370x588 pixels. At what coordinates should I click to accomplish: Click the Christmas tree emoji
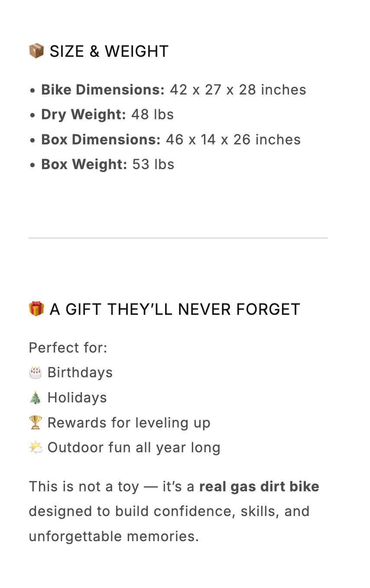(36, 397)
